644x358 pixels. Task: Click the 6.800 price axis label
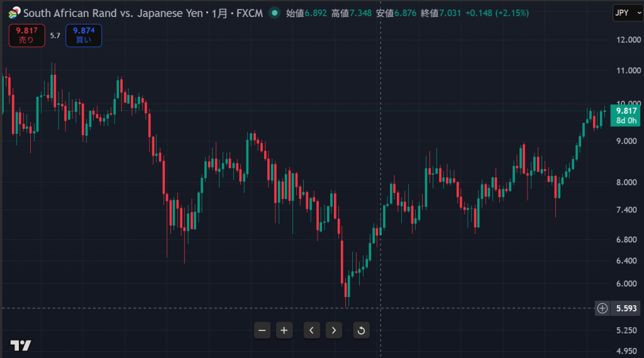[626, 239]
